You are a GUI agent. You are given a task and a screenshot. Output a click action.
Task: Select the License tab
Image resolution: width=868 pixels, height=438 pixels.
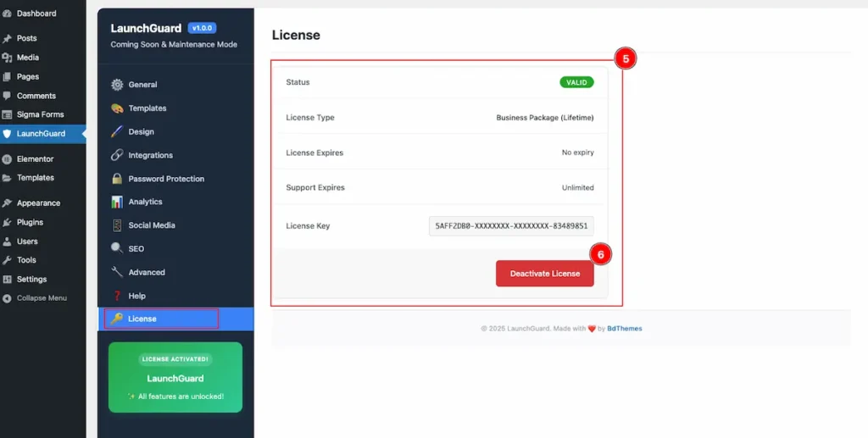click(x=175, y=319)
